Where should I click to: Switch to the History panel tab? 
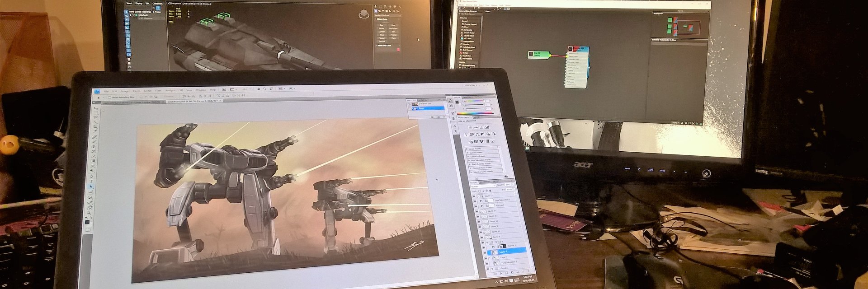click(412, 100)
